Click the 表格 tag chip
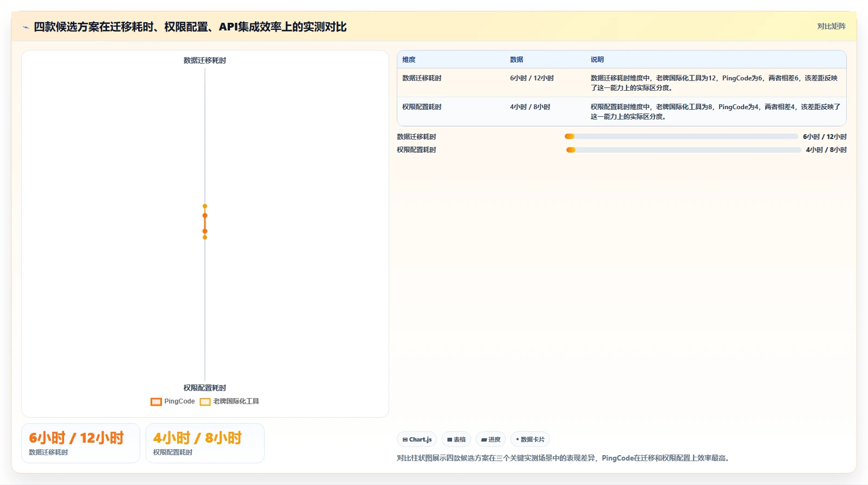The width and height of the screenshot is (868, 485). click(456, 439)
